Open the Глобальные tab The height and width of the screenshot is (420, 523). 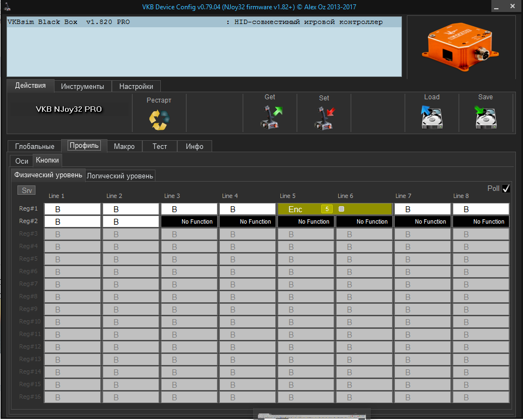coord(35,146)
